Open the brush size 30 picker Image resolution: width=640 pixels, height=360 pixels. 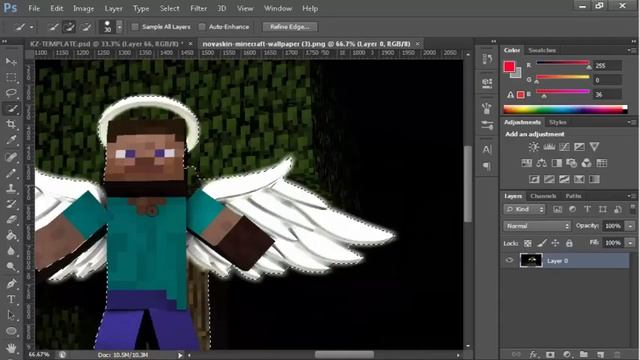[x=119, y=27]
